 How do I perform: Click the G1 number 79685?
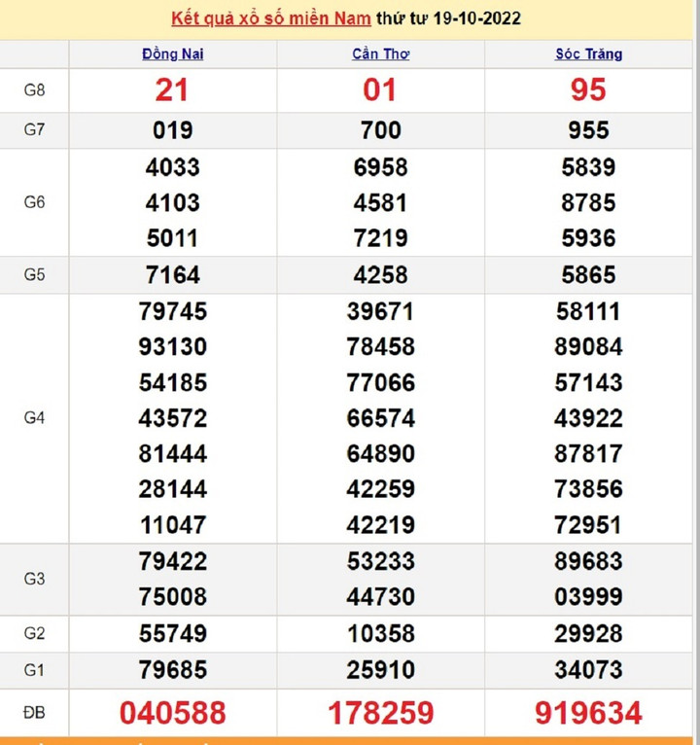(172, 670)
